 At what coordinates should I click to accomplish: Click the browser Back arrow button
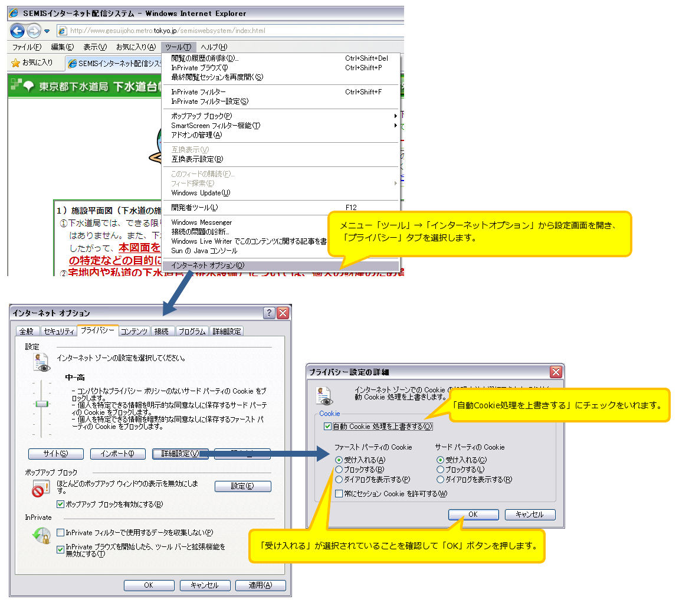point(17,31)
